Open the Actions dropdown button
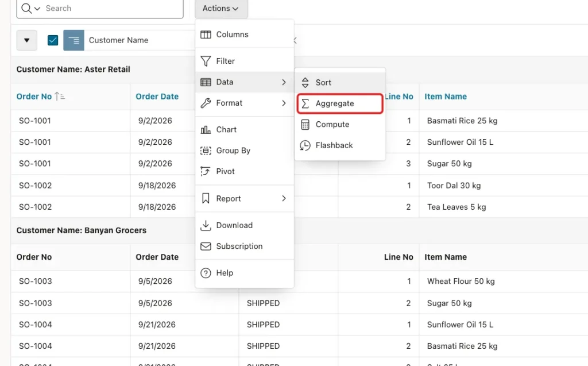 (x=221, y=8)
